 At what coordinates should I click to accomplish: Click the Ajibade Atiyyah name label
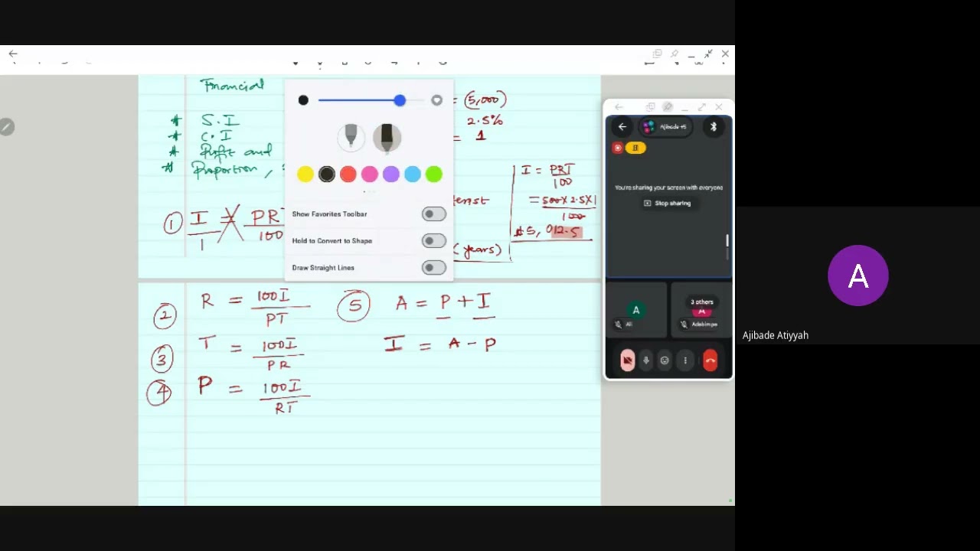[x=776, y=335]
